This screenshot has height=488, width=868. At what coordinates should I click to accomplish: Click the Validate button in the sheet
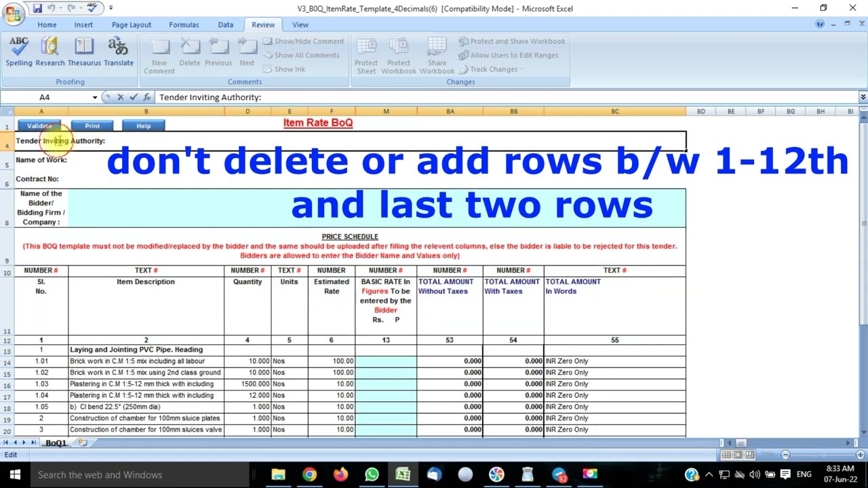[x=39, y=126]
